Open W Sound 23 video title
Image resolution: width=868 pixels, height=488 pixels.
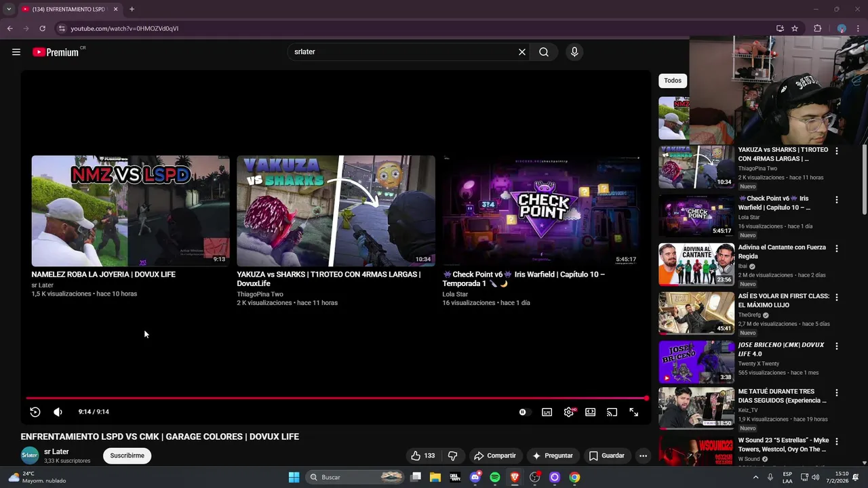tap(783, 445)
